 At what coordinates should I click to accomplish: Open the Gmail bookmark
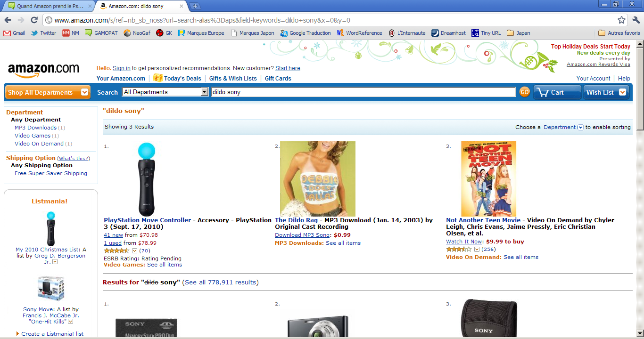pos(14,33)
